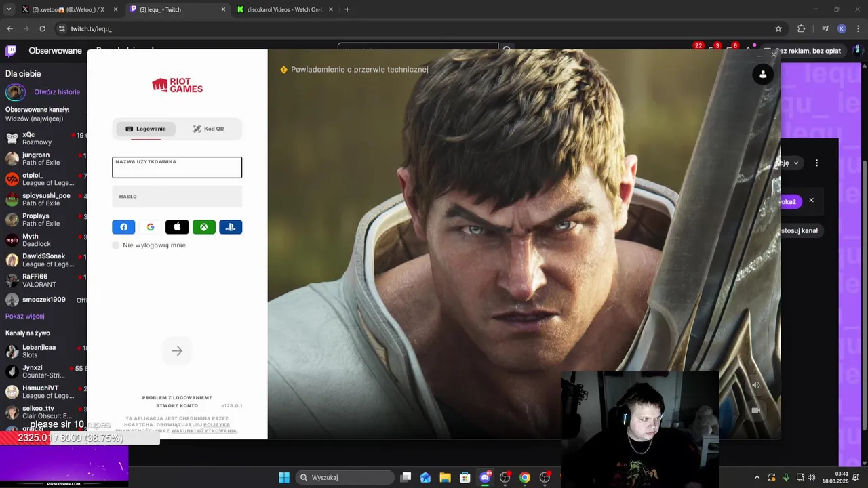The height and width of the screenshot is (488, 868).
Task: Click Twitch home logo
Action: (11, 51)
